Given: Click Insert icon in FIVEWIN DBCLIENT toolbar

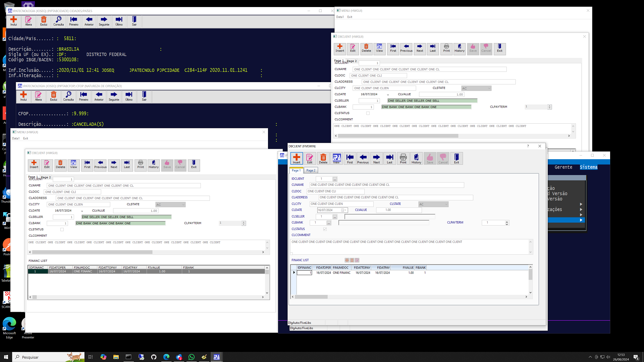Looking at the screenshot, I should pyautogui.click(x=297, y=158).
